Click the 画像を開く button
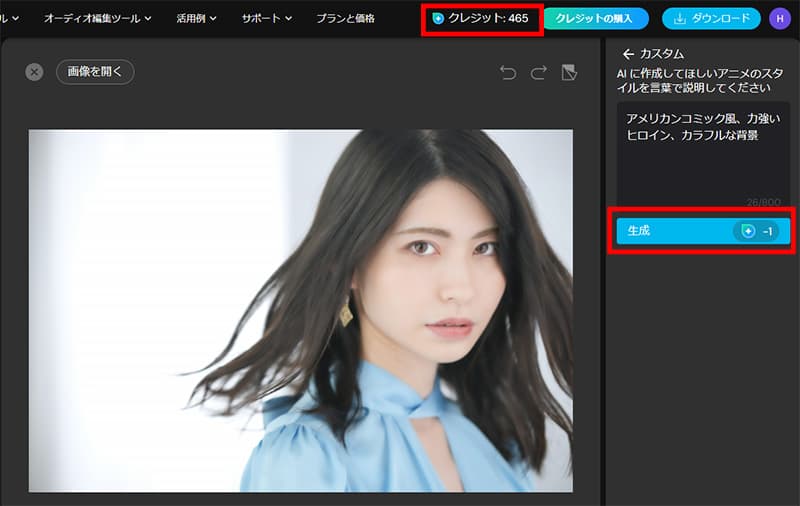800x506 pixels. (95, 71)
